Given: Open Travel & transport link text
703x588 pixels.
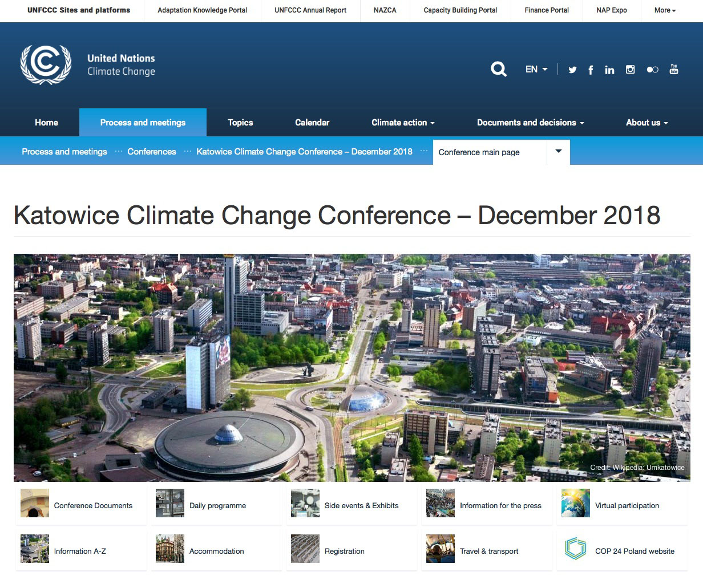Looking at the screenshot, I should pyautogui.click(x=489, y=551).
